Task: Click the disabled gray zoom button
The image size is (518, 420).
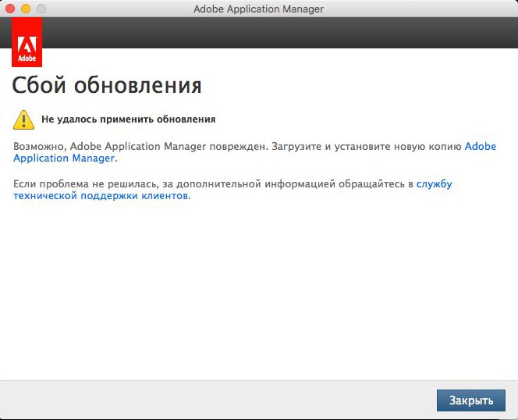Action: tap(41, 9)
